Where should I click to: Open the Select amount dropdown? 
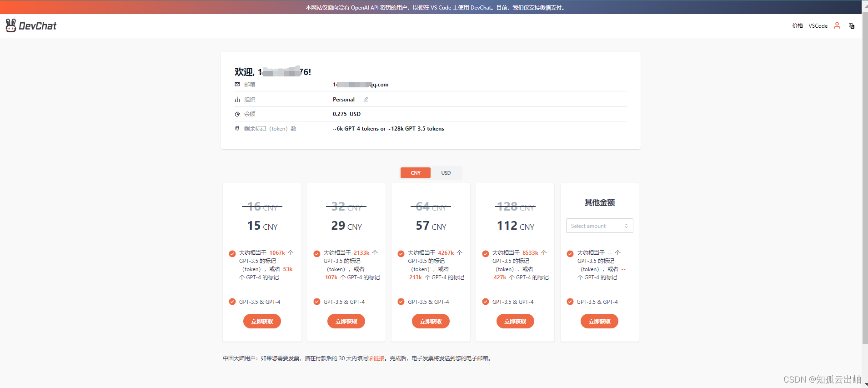[599, 226]
